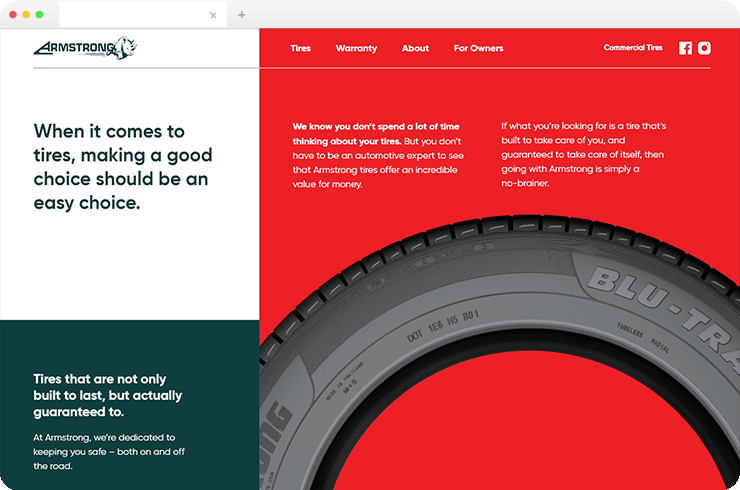This screenshot has height=490, width=740.
Task: Click the 'At Armstrong, we're dedicated' text
Action: [104, 451]
